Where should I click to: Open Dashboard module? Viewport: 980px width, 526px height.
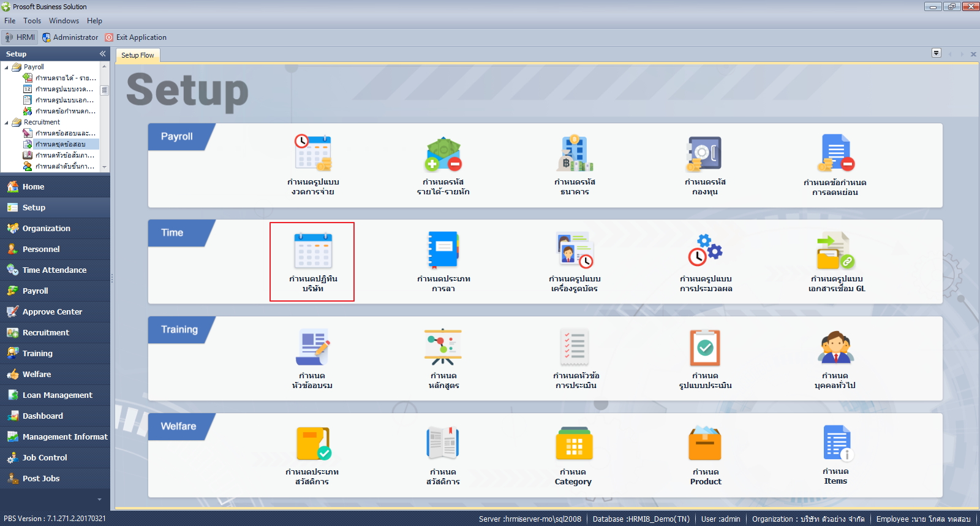coord(55,416)
